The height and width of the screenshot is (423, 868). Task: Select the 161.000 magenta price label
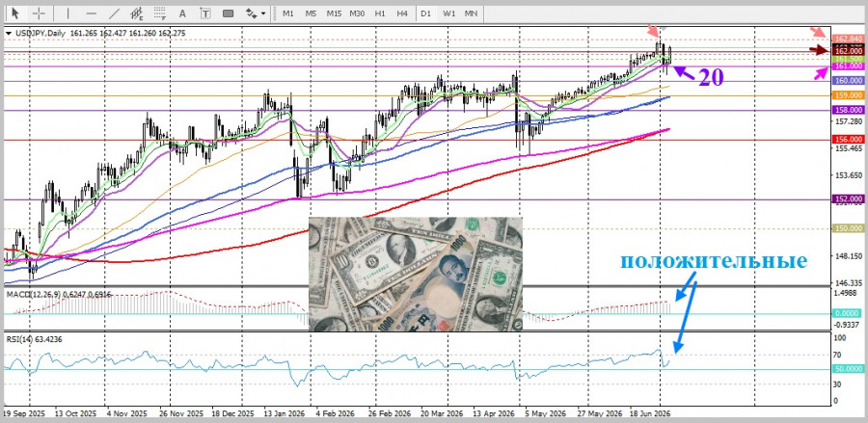coord(849,66)
